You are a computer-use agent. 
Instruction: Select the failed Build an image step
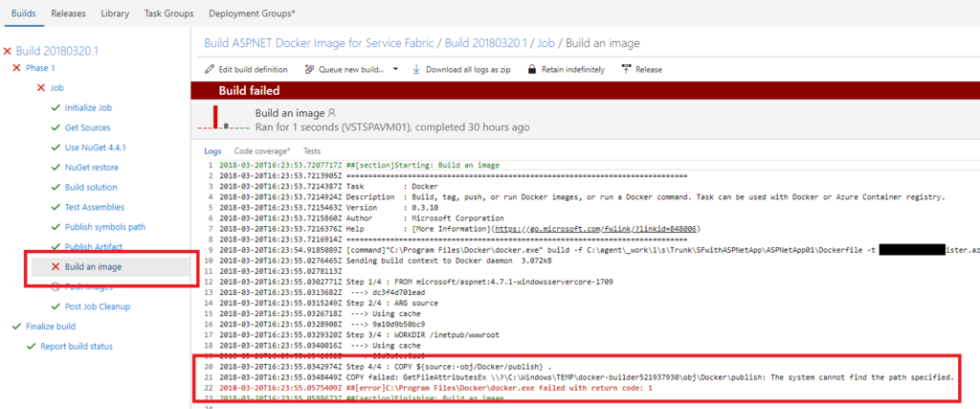click(93, 267)
